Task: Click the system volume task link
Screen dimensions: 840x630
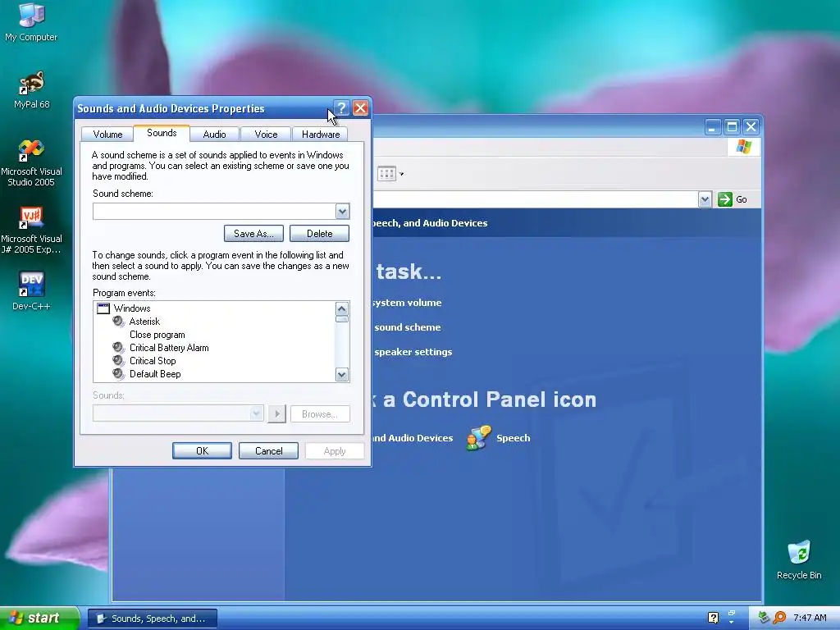Action: (407, 303)
